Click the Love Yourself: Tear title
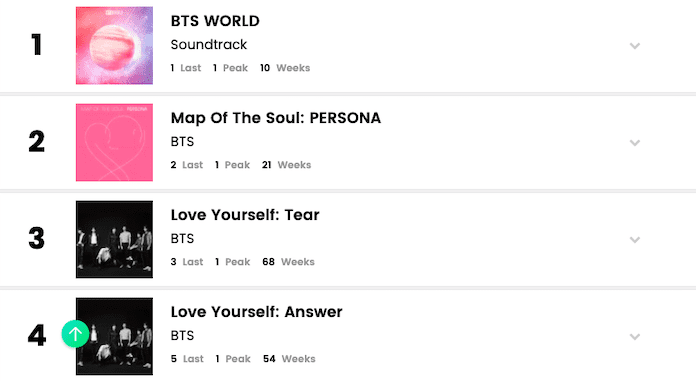Image resolution: width=696 pixels, height=382 pixels. tap(245, 215)
